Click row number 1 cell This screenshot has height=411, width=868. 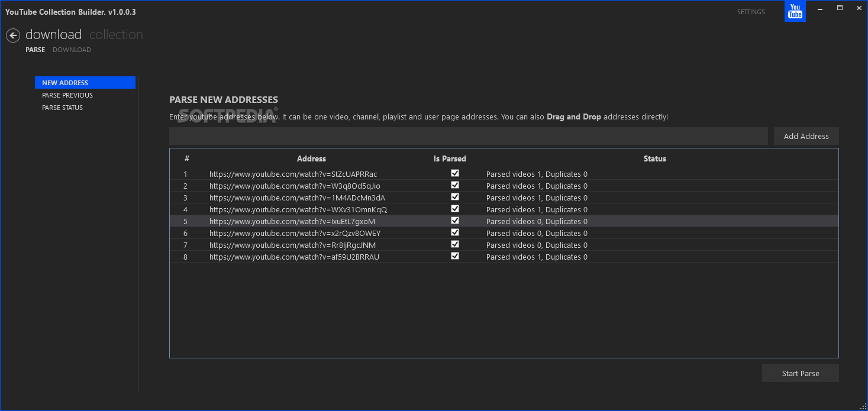[185, 174]
